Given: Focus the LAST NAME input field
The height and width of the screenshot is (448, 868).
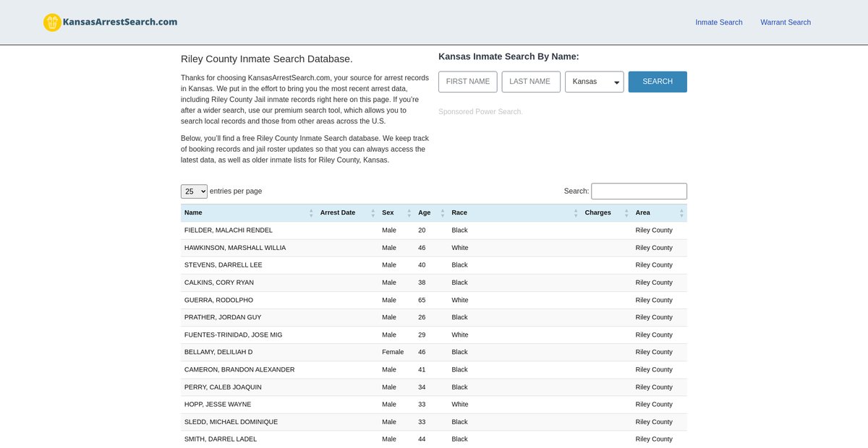Looking at the screenshot, I should (x=530, y=82).
